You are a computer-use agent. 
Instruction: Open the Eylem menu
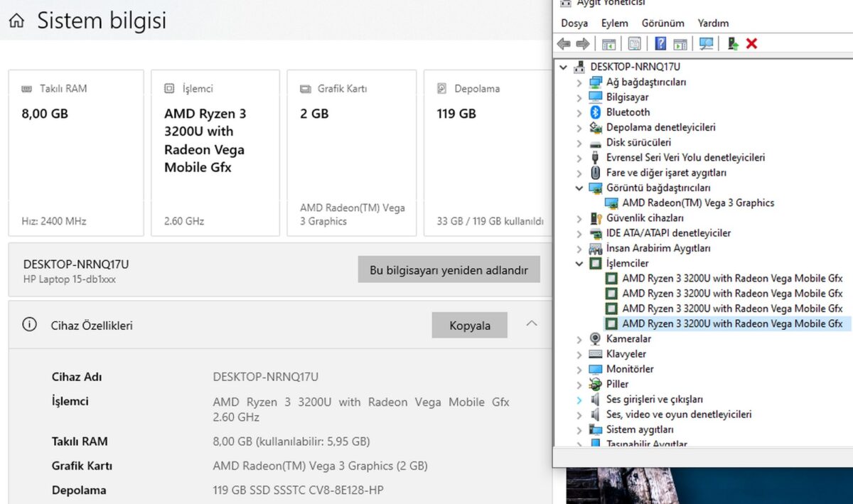point(615,23)
